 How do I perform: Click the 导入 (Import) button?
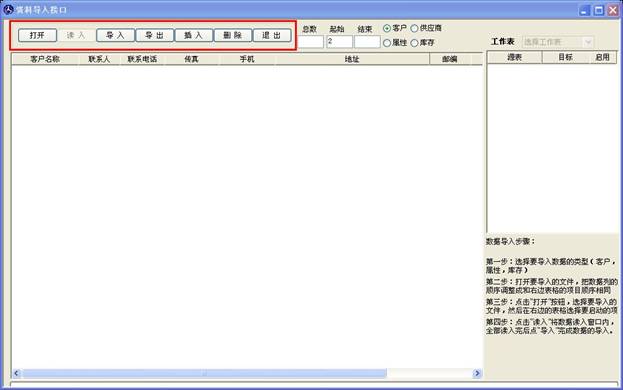click(x=115, y=35)
